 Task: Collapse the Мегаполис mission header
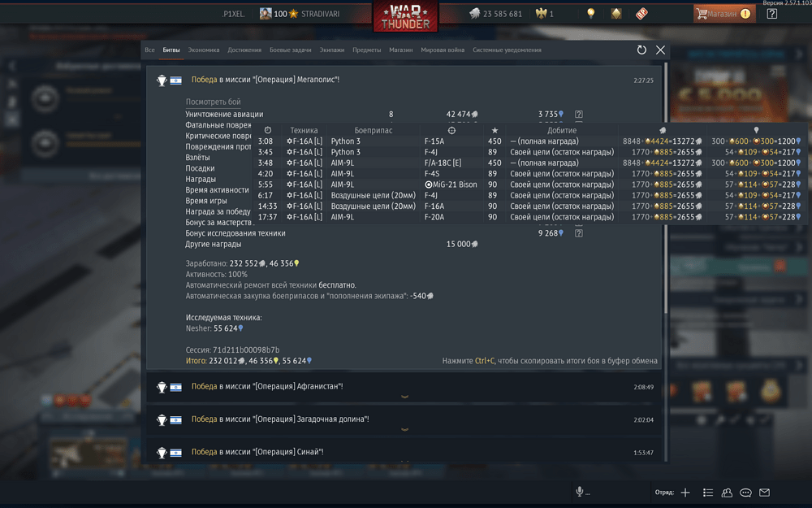pyautogui.click(x=404, y=80)
